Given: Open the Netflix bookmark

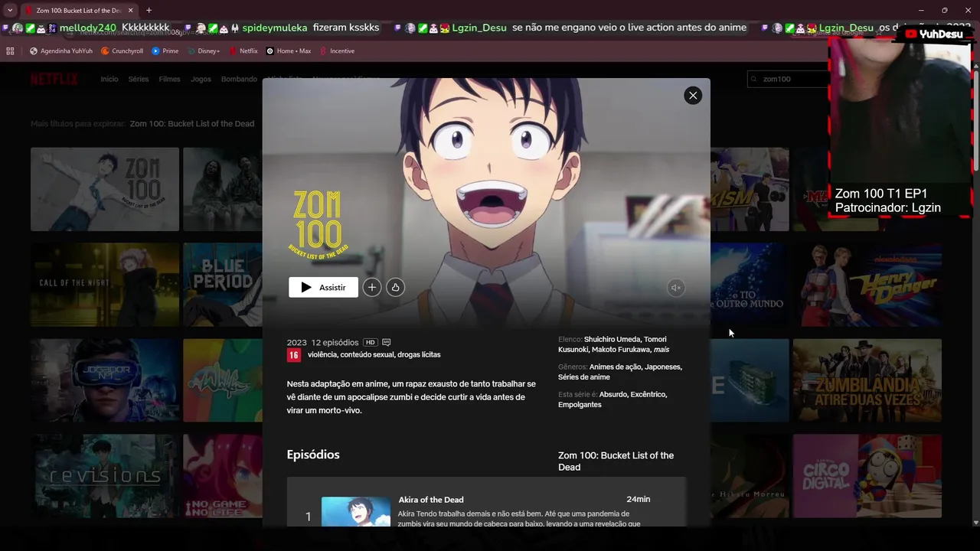Looking at the screenshot, I should 243,51.
